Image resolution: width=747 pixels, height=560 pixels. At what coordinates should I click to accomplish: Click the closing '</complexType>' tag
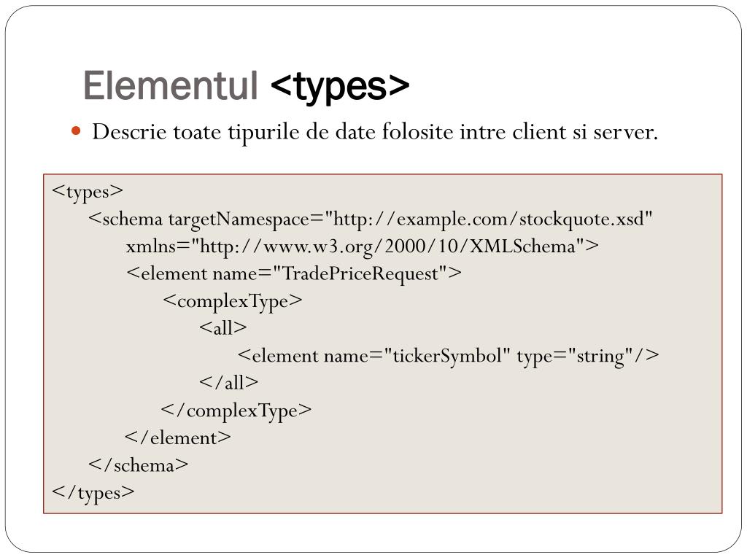236,411
